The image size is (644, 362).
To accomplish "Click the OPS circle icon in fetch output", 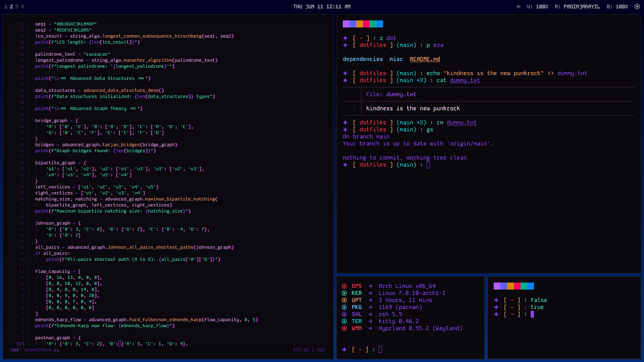I will pyautogui.click(x=345, y=286).
